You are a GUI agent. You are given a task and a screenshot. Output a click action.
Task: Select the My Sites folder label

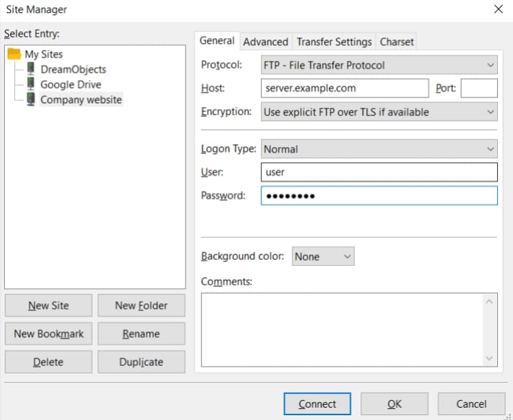[x=44, y=54]
